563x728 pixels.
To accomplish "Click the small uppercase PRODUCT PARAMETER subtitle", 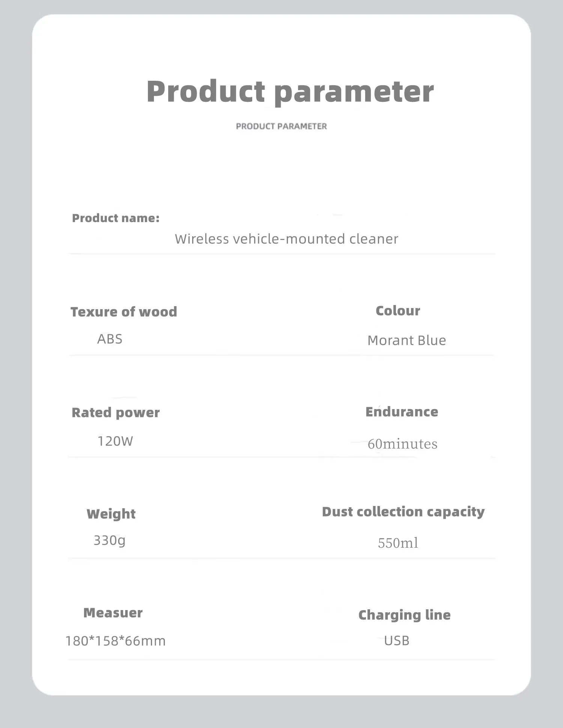I will click(281, 126).
